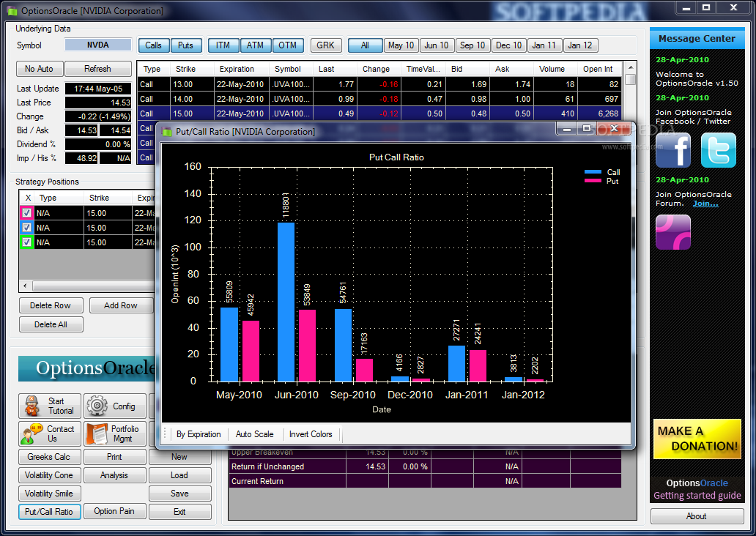Click the strategy positions scroll-left arrow

point(25,286)
